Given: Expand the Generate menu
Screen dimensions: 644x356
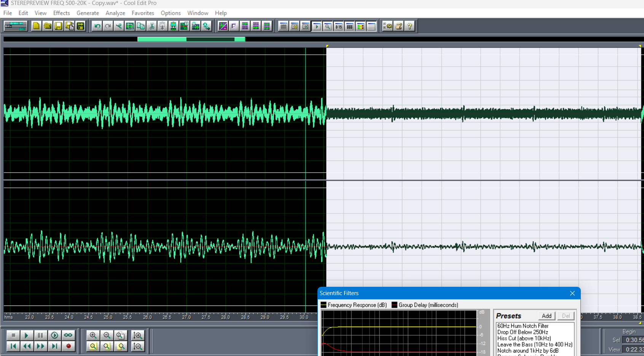Looking at the screenshot, I should tap(88, 13).
